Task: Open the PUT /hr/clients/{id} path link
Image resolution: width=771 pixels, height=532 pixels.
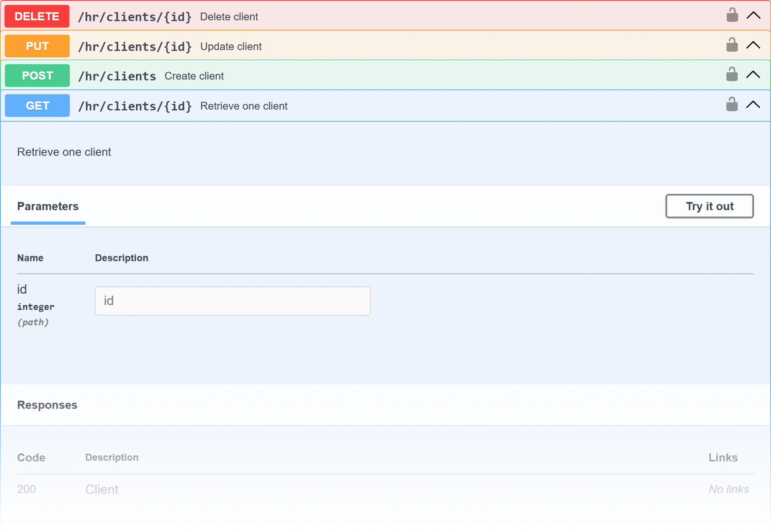Action: click(x=135, y=46)
